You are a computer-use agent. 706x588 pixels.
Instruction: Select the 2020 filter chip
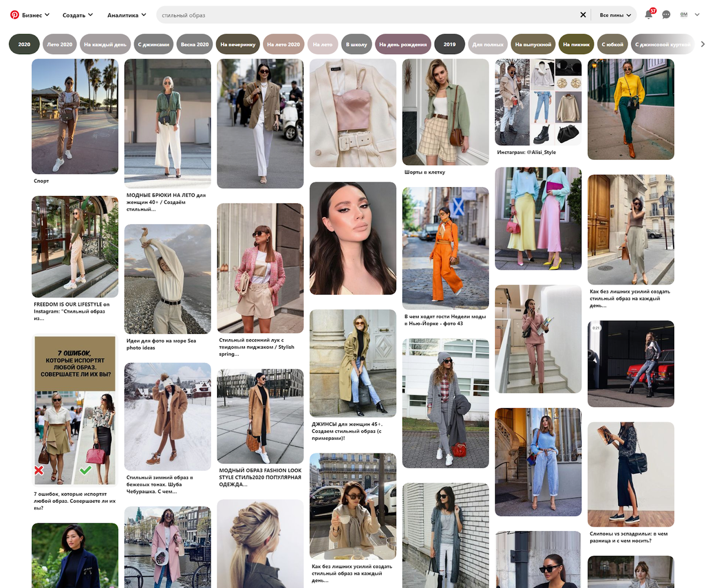coord(24,44)
